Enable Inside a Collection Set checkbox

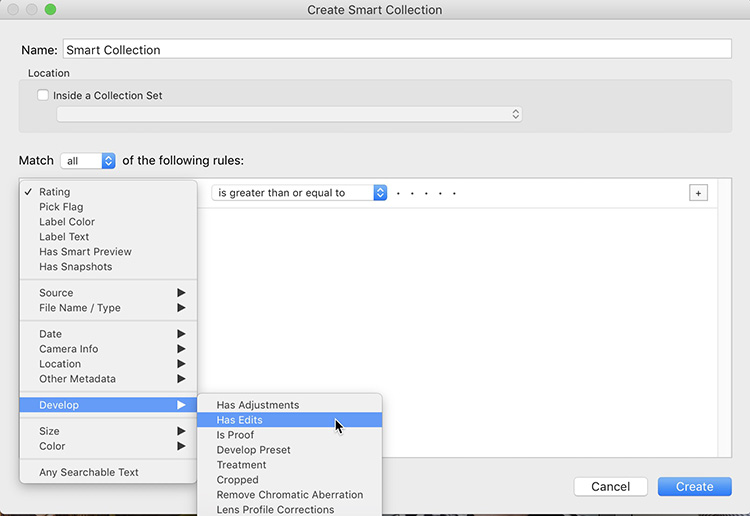pyautogui.click(x=43, y=96)
